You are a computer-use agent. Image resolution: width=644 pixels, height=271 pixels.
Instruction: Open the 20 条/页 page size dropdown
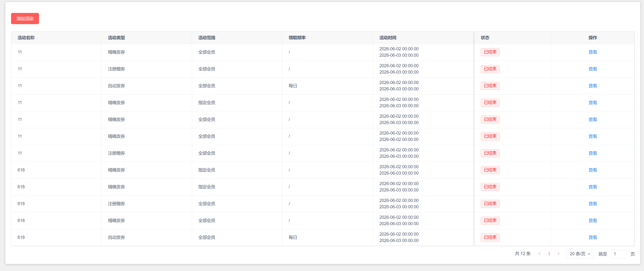[580, 254]
